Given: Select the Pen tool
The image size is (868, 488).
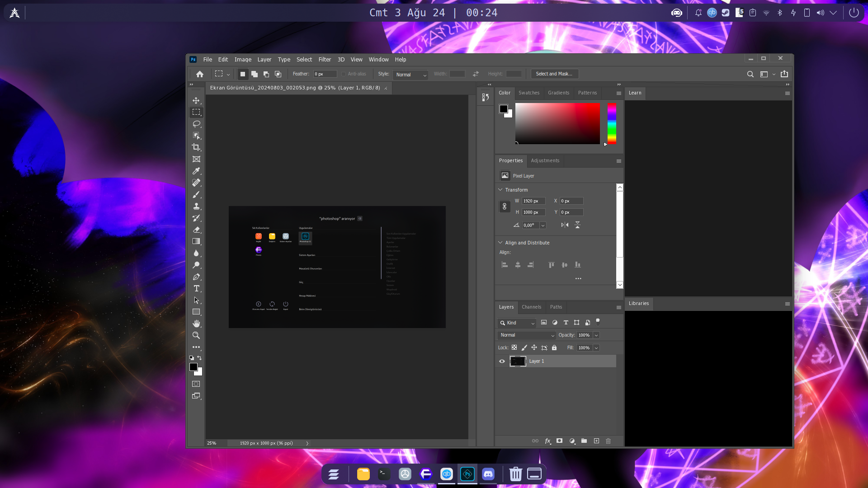Looking at the screenshot, I should pyautogui.click(x=196, y=277).
